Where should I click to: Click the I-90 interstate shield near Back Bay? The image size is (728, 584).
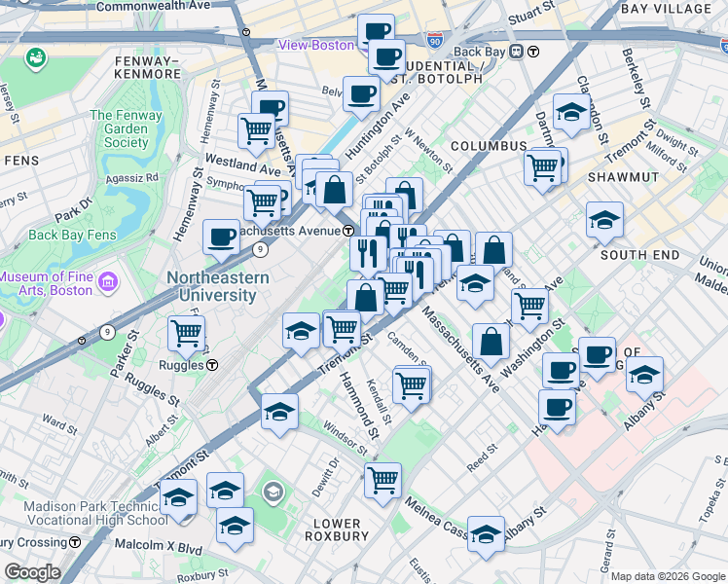coord(434,40)
